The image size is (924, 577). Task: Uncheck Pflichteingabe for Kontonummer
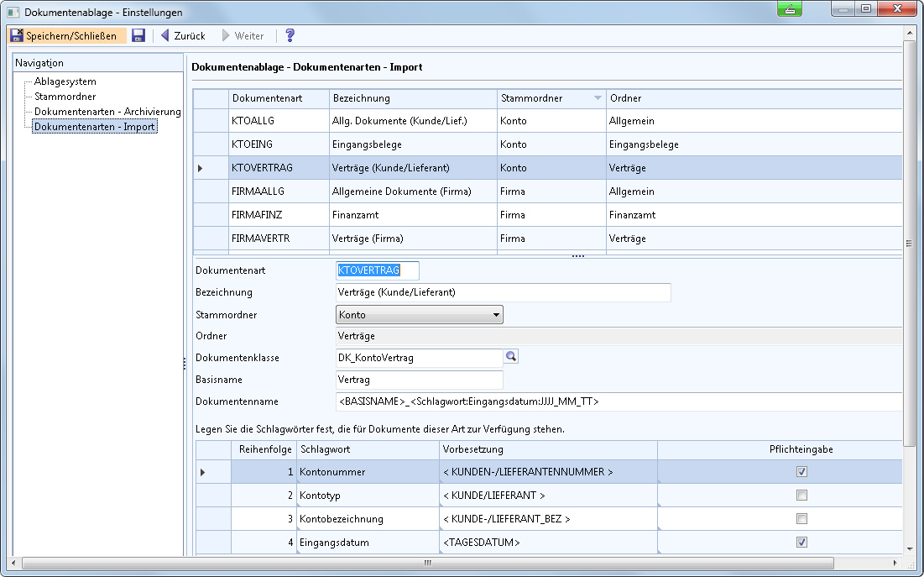[x=801, y=472]
